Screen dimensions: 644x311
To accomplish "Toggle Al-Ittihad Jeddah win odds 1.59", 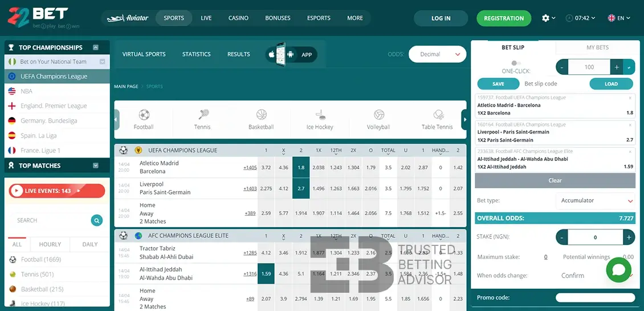I will click(x=266, y=273).
